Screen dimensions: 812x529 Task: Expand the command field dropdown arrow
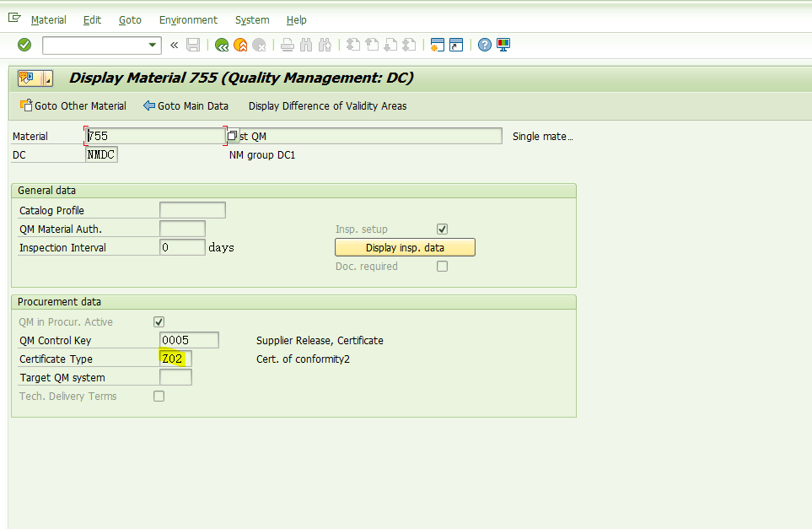point(153,46)
